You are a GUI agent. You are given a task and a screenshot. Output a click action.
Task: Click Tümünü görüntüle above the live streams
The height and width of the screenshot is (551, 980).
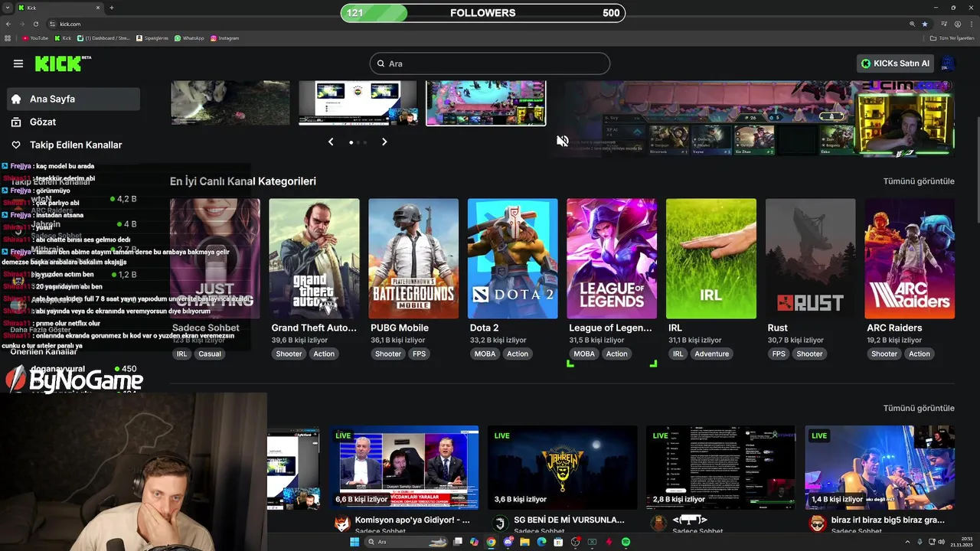[x=919, y=408]
